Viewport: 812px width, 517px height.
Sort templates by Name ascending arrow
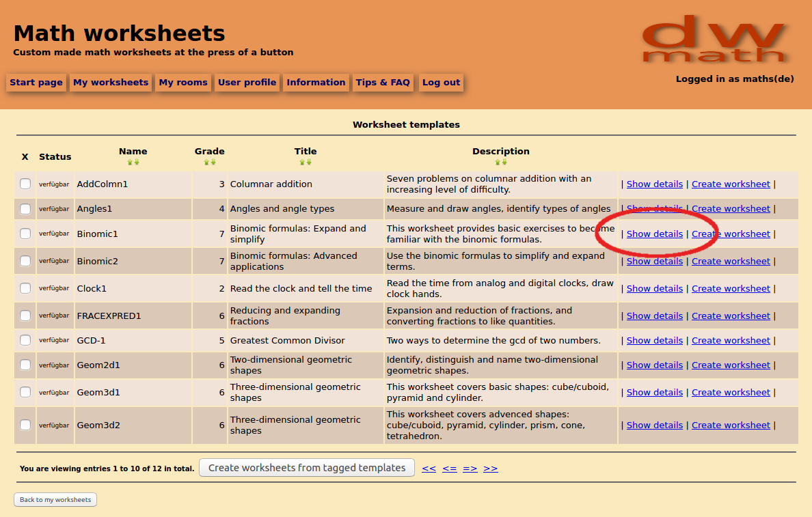tap(129, 162)
